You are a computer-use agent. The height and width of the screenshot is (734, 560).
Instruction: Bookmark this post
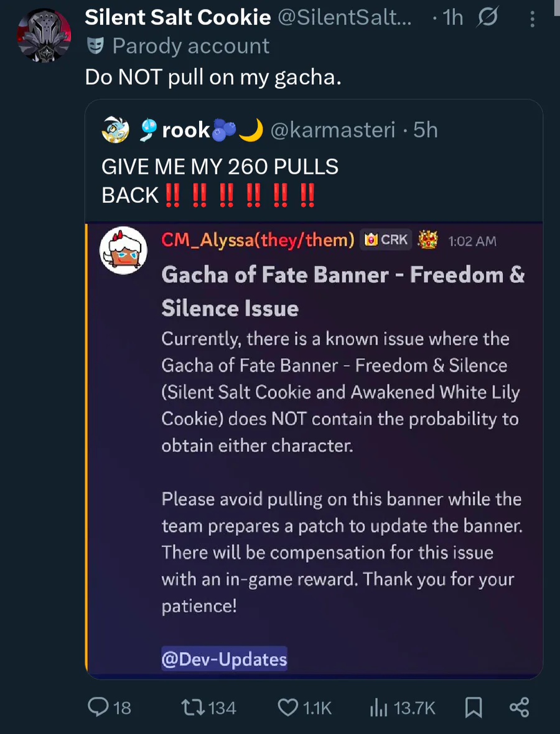click(474, 707)
